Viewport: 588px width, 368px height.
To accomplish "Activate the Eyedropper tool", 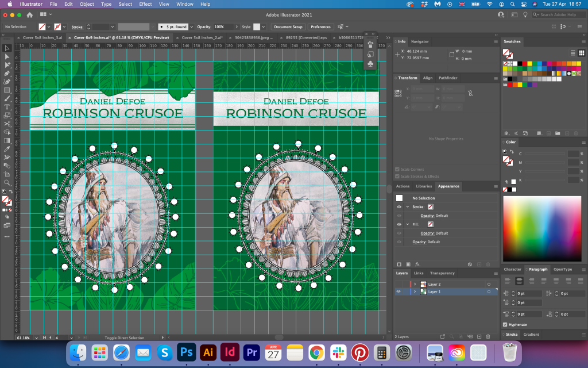I will (7, 149).
